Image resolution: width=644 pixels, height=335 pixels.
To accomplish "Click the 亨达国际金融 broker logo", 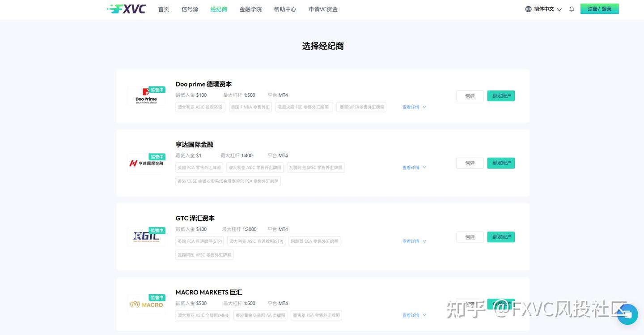I will (146, 163).
